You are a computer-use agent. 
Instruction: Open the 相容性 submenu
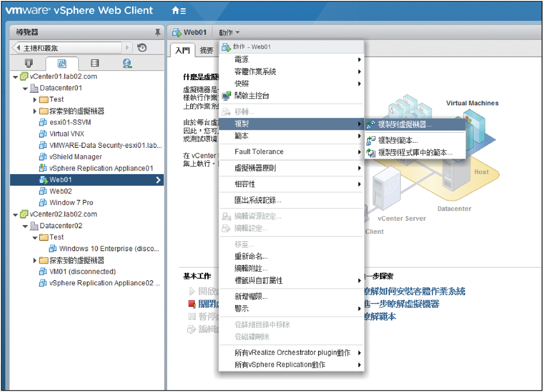(291, 184)
